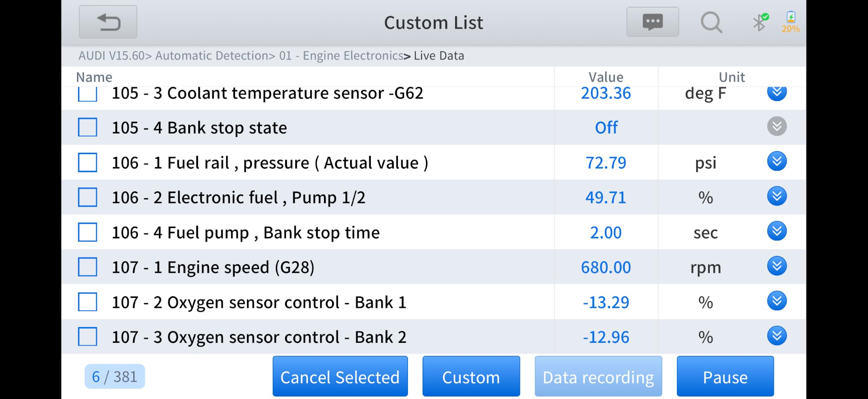Expand the Coolant temperature sensor row chevron

pos(777,93)
